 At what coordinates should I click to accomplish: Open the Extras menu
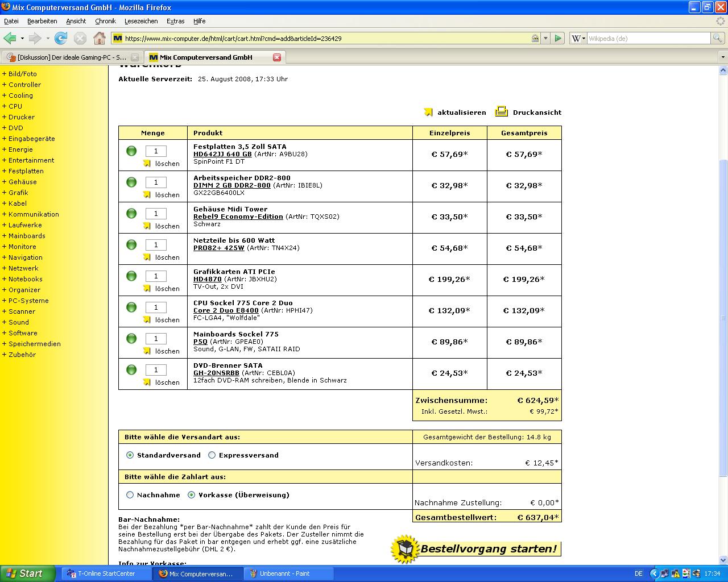point(175,21)
